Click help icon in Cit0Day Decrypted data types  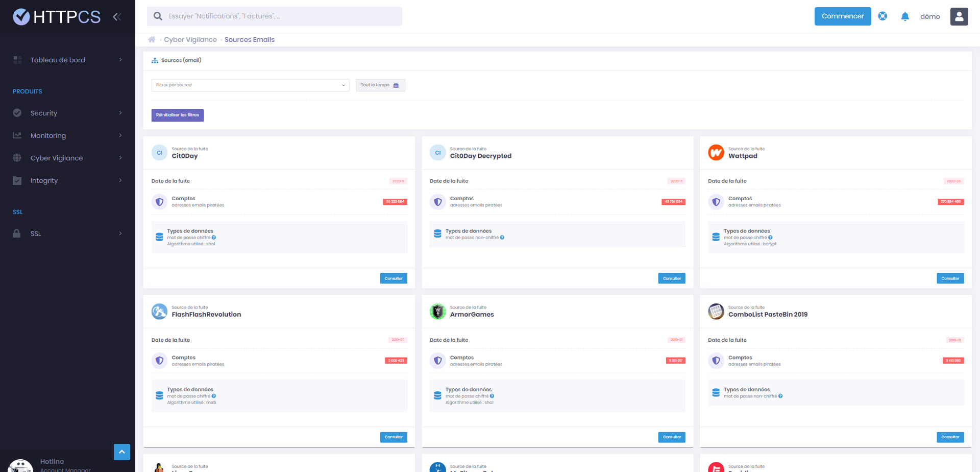click(502, 238)
